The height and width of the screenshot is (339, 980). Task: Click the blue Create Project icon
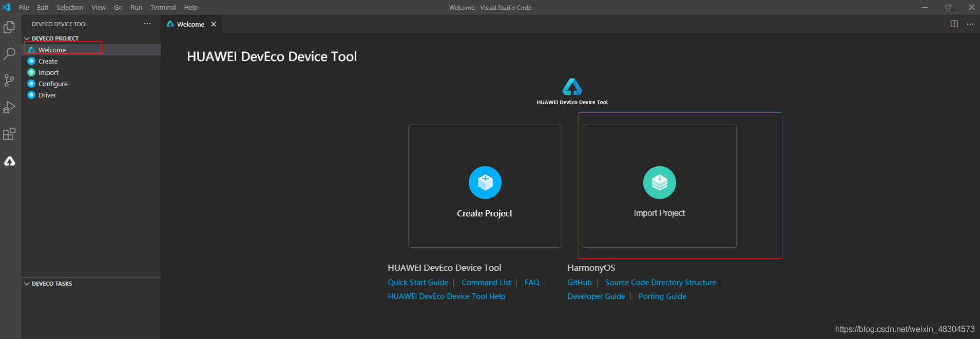click(485, 183)
